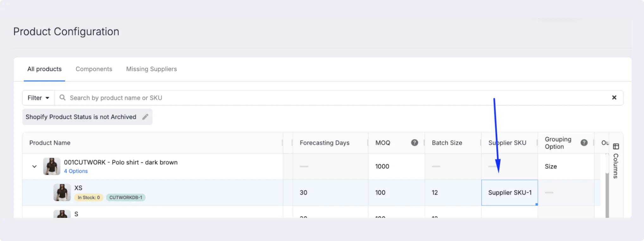Edit the Shopify Product Status filter pencil

[x=145, y=117]
